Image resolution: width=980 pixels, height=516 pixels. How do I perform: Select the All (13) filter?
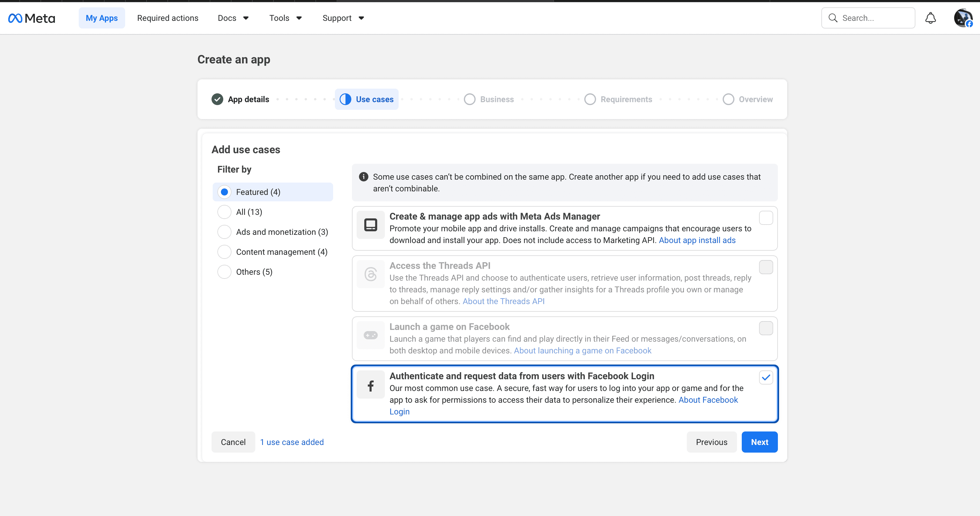click(224, 212)
